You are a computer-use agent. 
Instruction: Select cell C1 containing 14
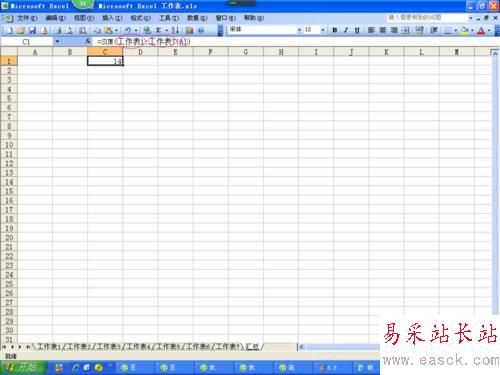coord(105,61)
